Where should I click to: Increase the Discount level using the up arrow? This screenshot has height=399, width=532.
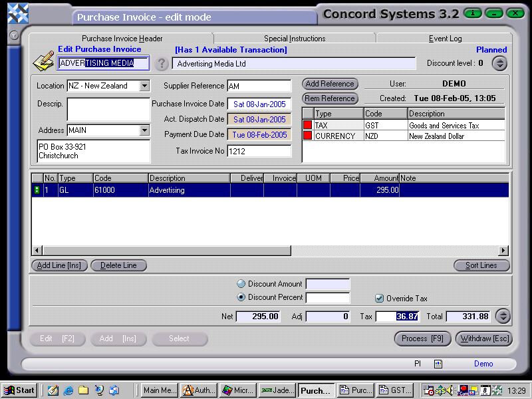pos(499,60)
